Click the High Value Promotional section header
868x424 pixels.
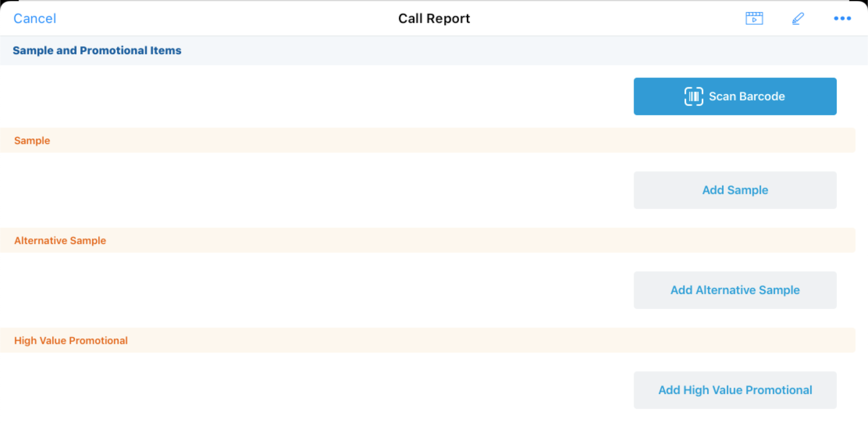click(71, 340)
